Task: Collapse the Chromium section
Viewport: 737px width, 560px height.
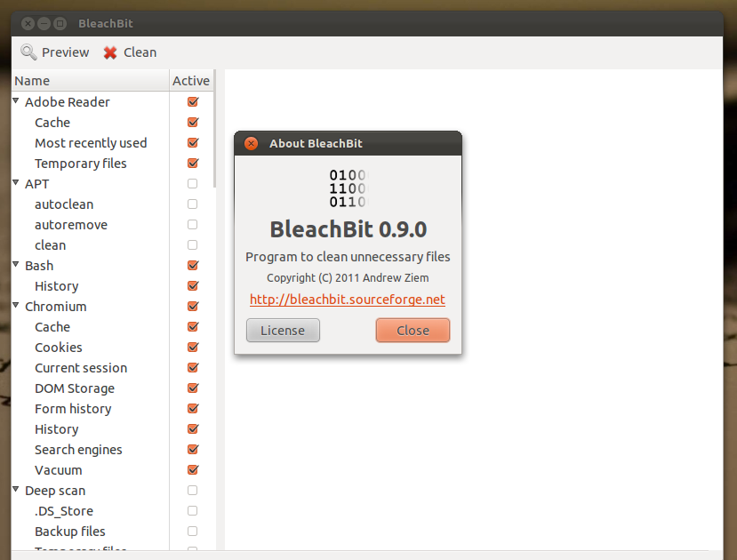Action: (15, 306)
